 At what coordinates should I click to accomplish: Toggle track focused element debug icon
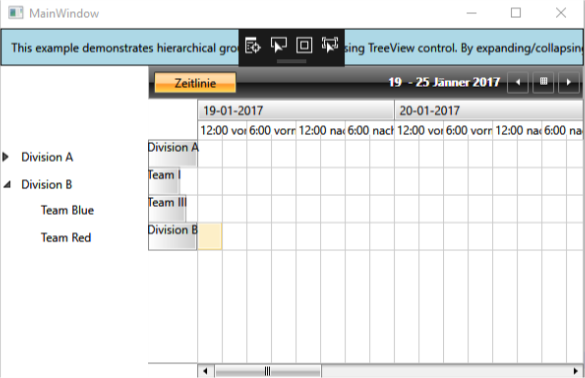click(x=330, y=45)
